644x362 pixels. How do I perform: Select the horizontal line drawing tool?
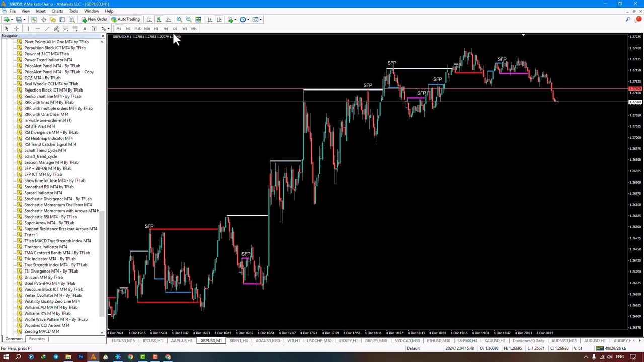[38, 29]
